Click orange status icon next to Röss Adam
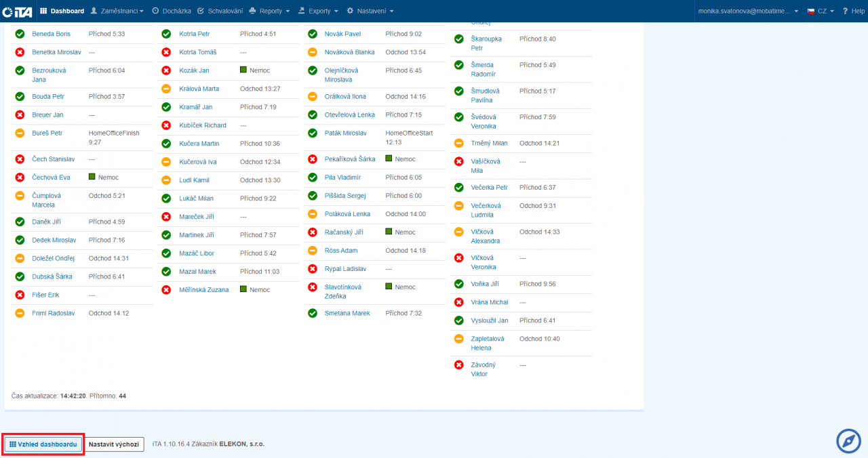This screenshot has height=458, width=868. pyautogui.click(x=313, y=251)
